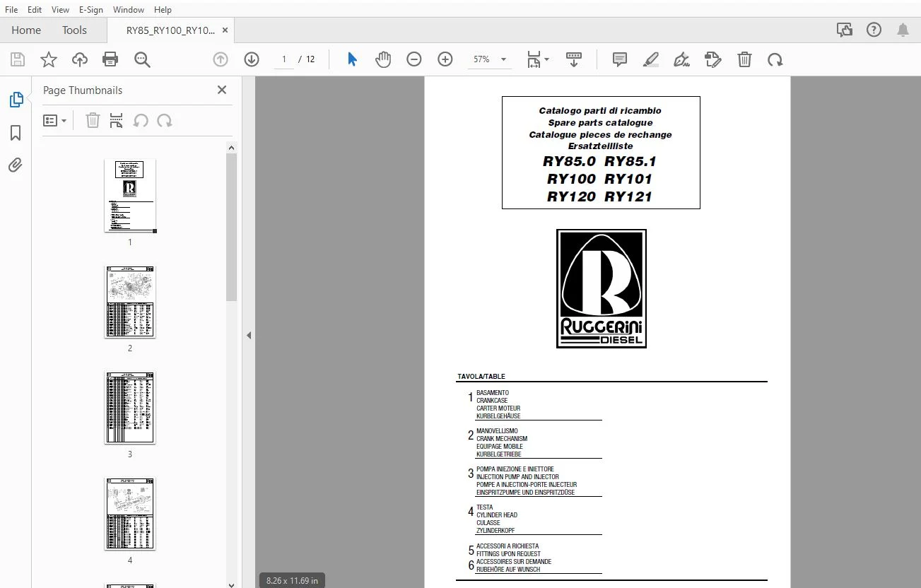Image resolution: width=921 pixels, height=588 pixels.
Task: Print the document with printer icon
Action: (x=110, y=59)
